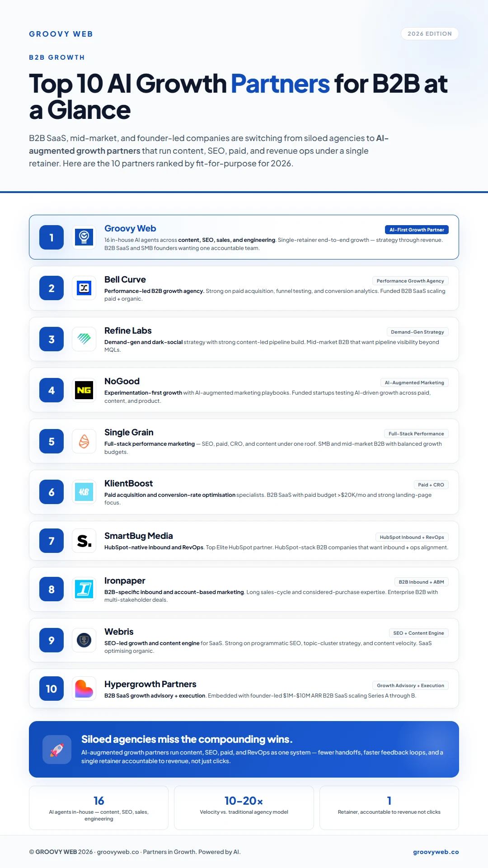Click 'HubSpot-native inbound and RevOps' bold text
This screenshot has height=868, width=488.
154,547
